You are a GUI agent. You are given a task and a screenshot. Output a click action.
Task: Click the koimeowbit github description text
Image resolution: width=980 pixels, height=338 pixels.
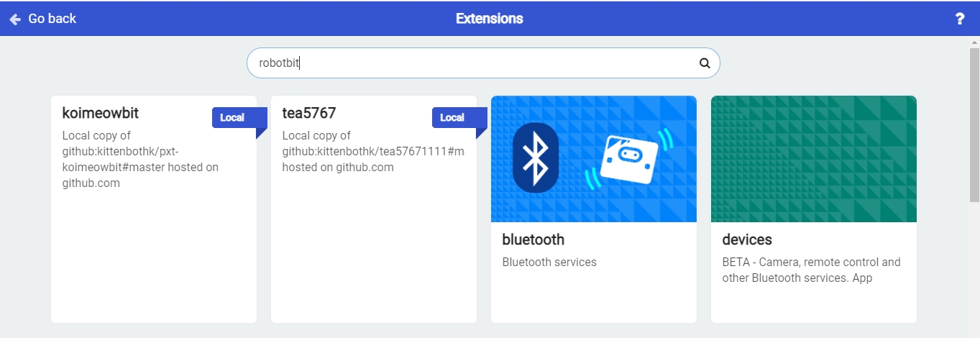(x=140, y=159)
